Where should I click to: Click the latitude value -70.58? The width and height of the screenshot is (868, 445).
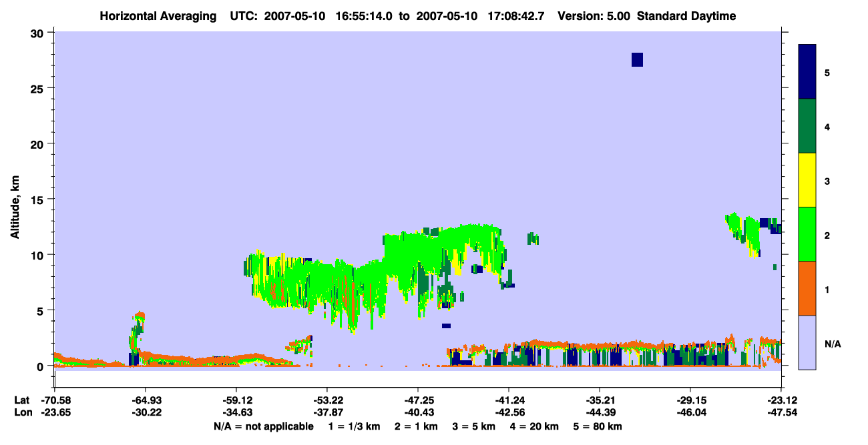pyautogui.click(x=55, y=400)
